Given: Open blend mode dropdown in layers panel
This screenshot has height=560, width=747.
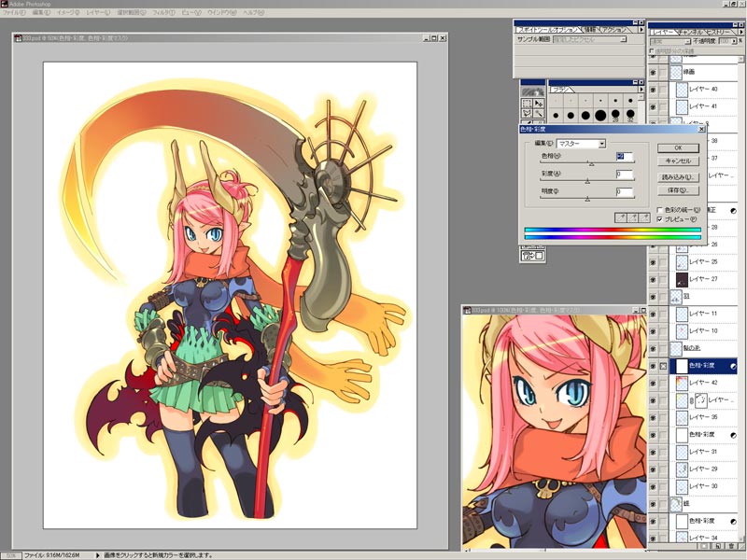Looking at the screenshot, I should pos(669,41).
